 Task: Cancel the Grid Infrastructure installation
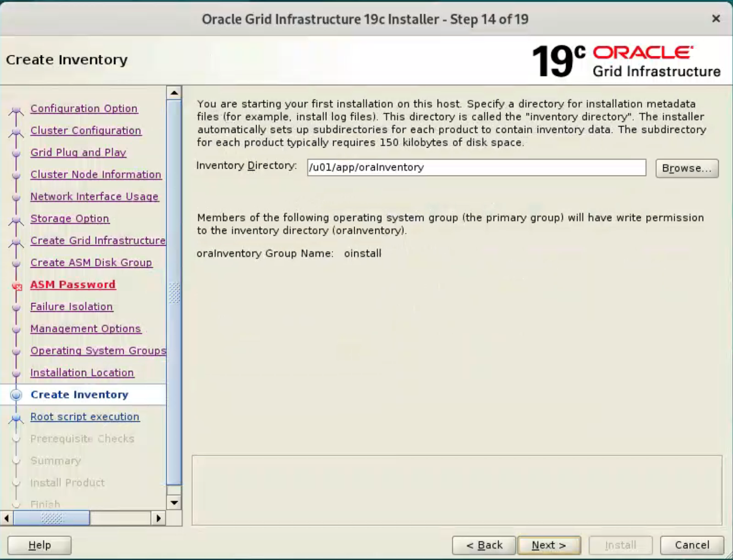click(692, 545)
